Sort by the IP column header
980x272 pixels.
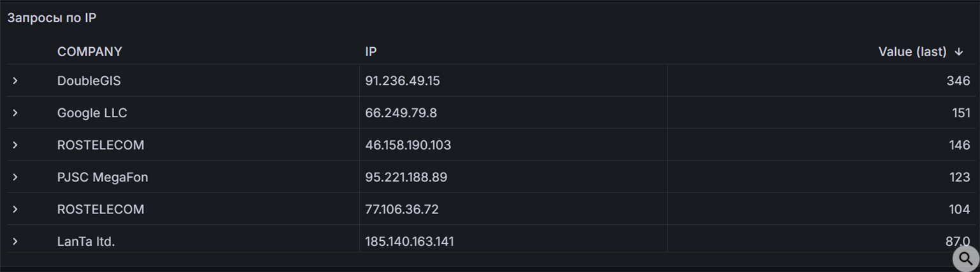[x=371, y=52]
